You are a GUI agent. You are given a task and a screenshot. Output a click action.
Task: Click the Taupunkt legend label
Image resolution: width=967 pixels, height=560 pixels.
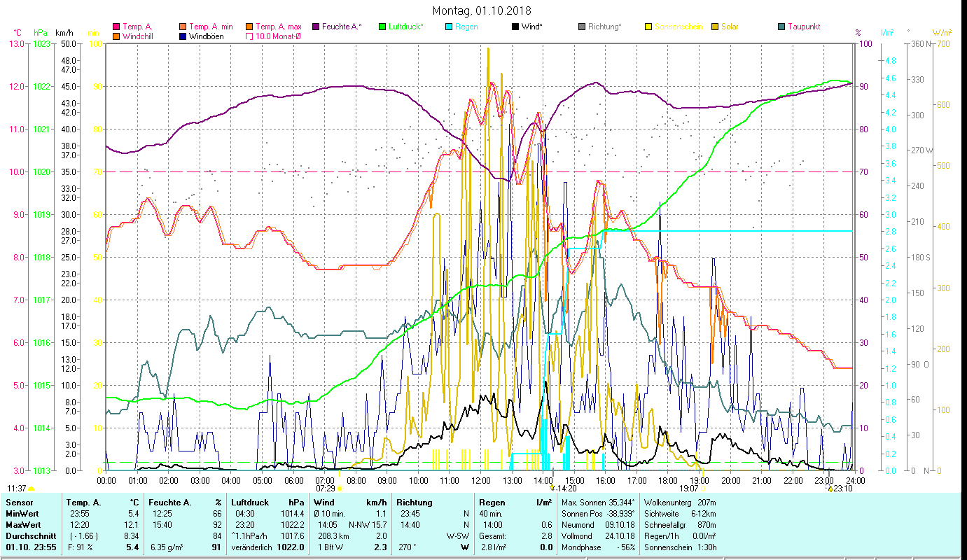pos(804,27)
